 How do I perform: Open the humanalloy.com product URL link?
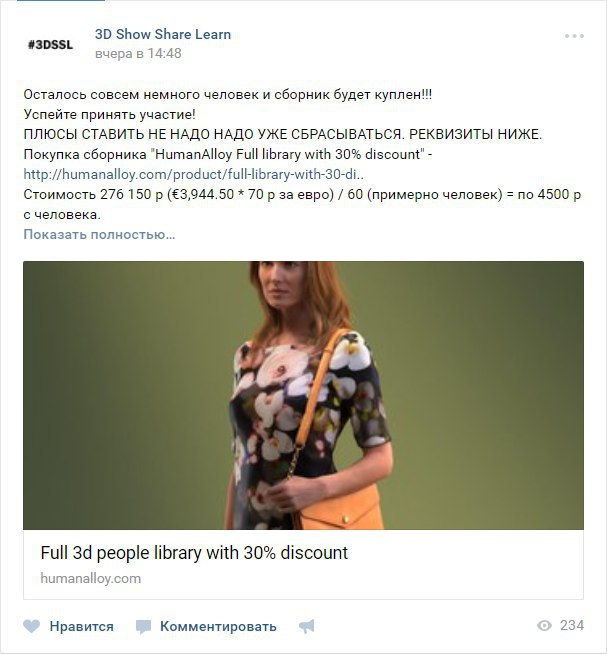tap(194, 174)
